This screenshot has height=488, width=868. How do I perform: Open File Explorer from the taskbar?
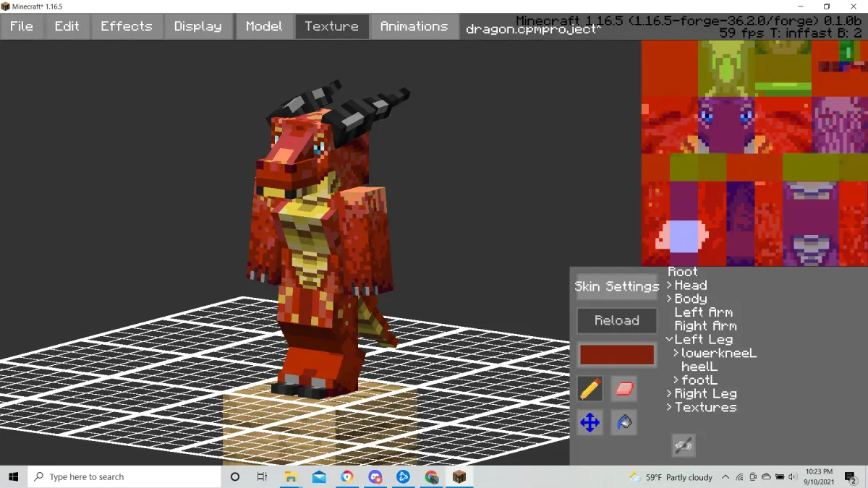291,477
